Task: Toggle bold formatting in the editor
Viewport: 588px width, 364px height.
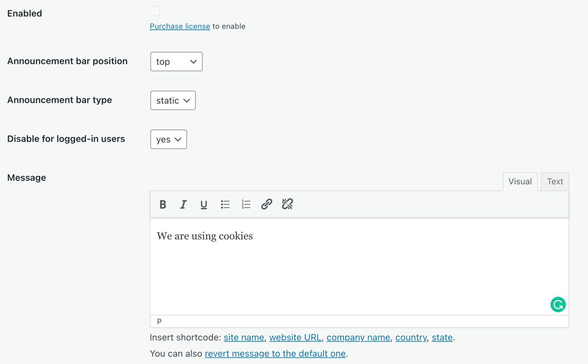Action: (x=162, y=204)
